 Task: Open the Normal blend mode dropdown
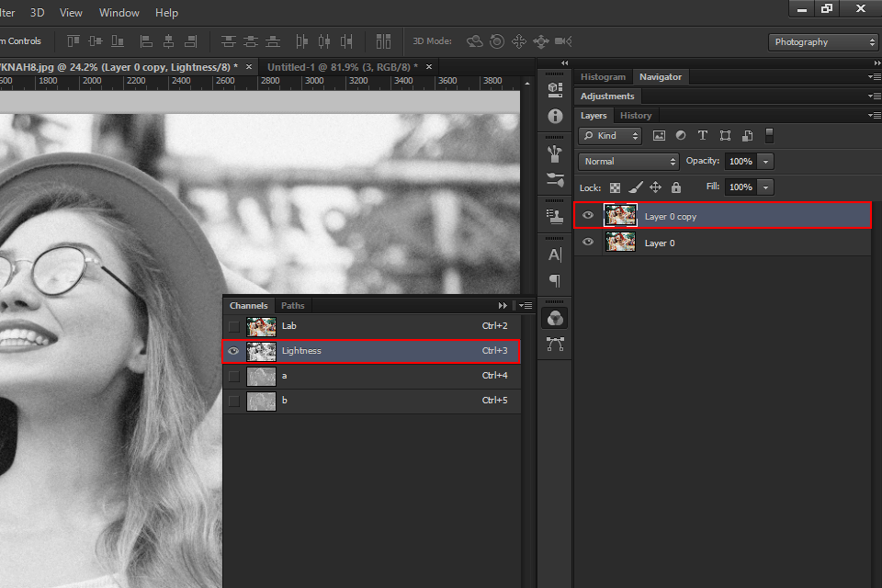628,162
